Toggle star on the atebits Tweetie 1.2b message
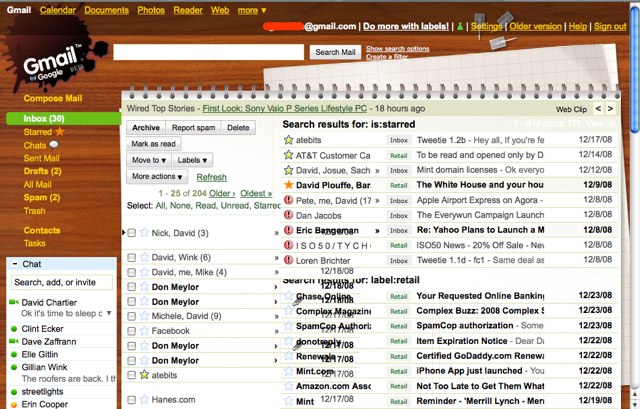The height and width of the screenshot is (409, 640). [x=289, y=140]
